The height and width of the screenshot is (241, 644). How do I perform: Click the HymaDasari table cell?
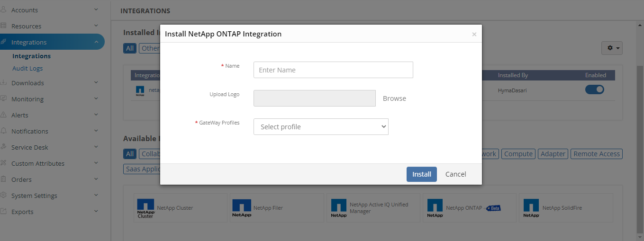(x=512, y=90)
